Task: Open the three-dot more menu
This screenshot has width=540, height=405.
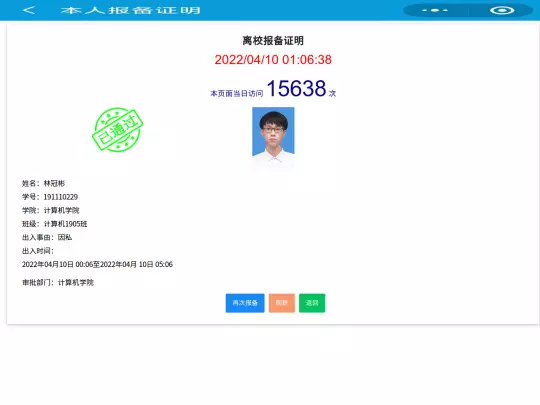Action: 435,10
